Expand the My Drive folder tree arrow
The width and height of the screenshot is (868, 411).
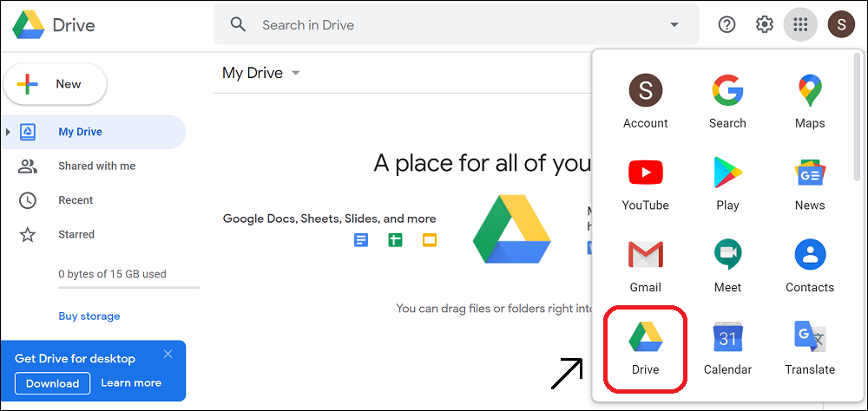(x=8, y=132)
